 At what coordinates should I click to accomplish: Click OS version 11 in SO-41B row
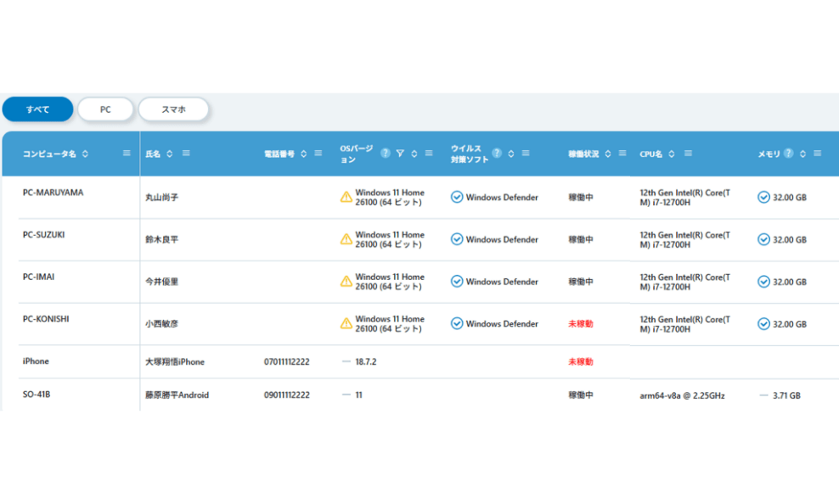(358, 395)
